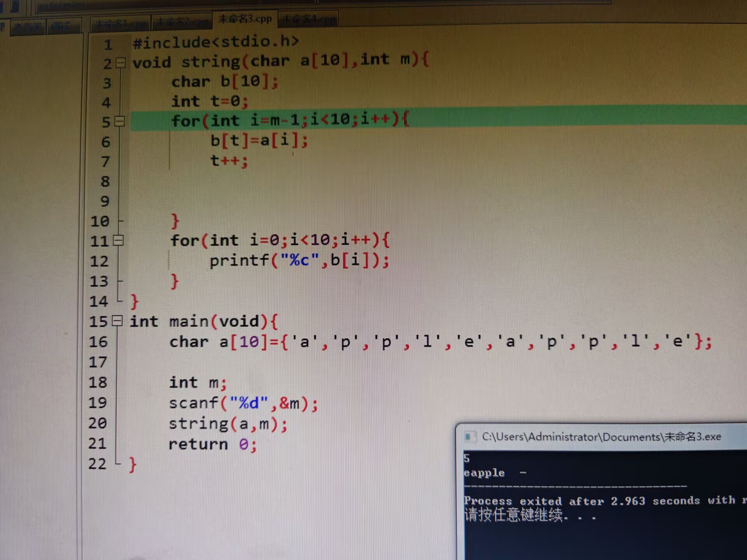The height and width of the screenshot is (560, 747).
Task: Collapse the fold marker at line 2
Action: click(x=121, y=63)
